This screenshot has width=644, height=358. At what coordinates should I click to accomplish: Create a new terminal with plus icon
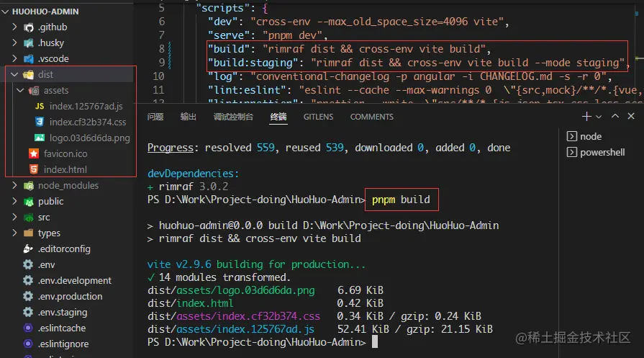pyautogui.click(x=586, y=117)
